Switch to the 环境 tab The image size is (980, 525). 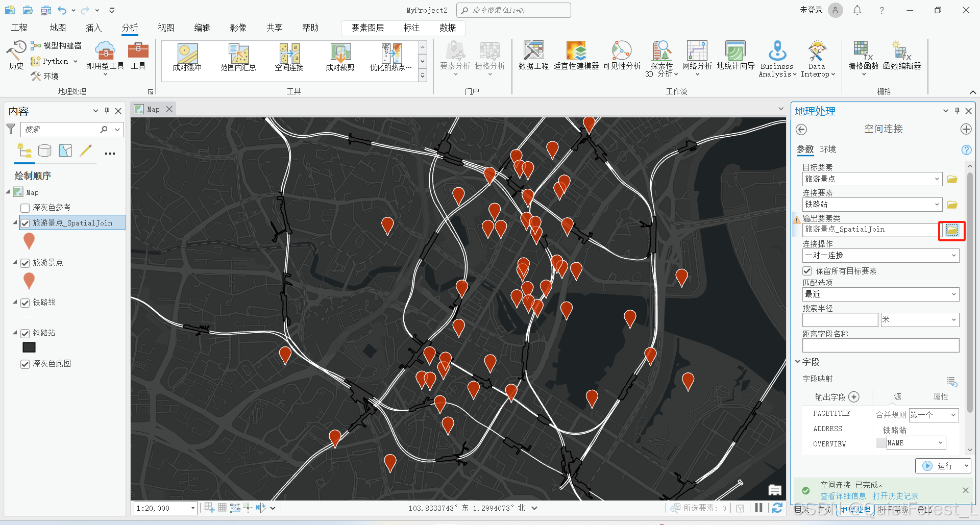[x=828, y=149]
